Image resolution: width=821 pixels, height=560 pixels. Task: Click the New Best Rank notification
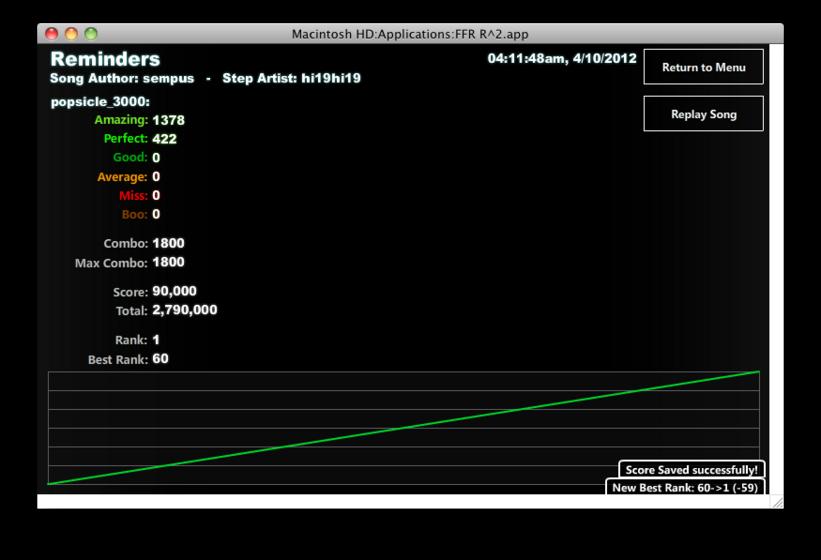click(685, 487)
